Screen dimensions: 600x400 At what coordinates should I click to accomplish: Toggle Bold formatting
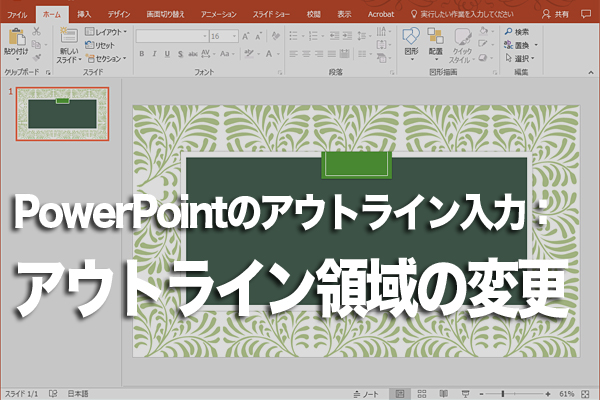click(x=142, y=54)
